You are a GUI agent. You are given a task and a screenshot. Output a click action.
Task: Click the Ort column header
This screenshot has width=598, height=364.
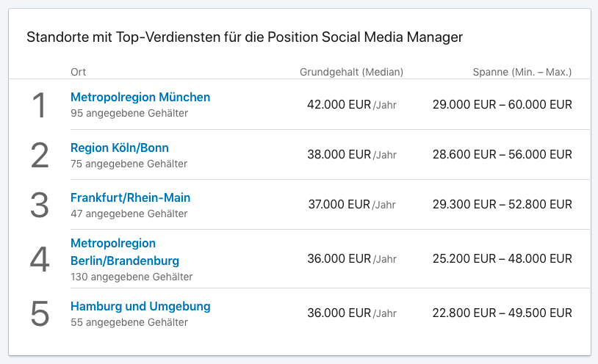pyautogui.click(x=79, y=72)
